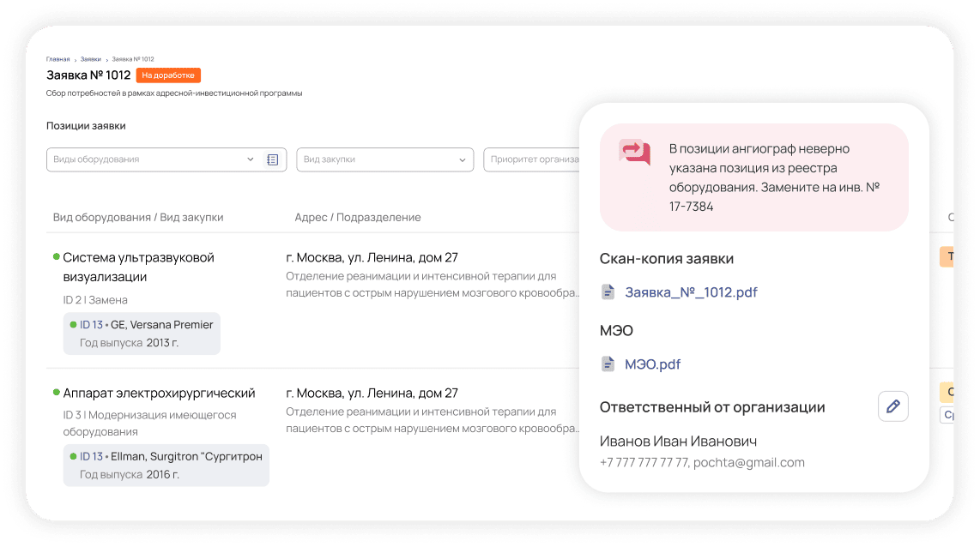Viewport: 980px width, 547px height.
Task: Click the document icon beside МЭО.pdf
Action: coord(608,364)
